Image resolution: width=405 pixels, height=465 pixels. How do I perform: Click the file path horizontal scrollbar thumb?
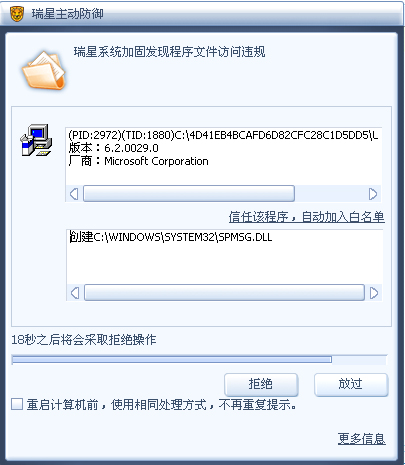(224, 293)
